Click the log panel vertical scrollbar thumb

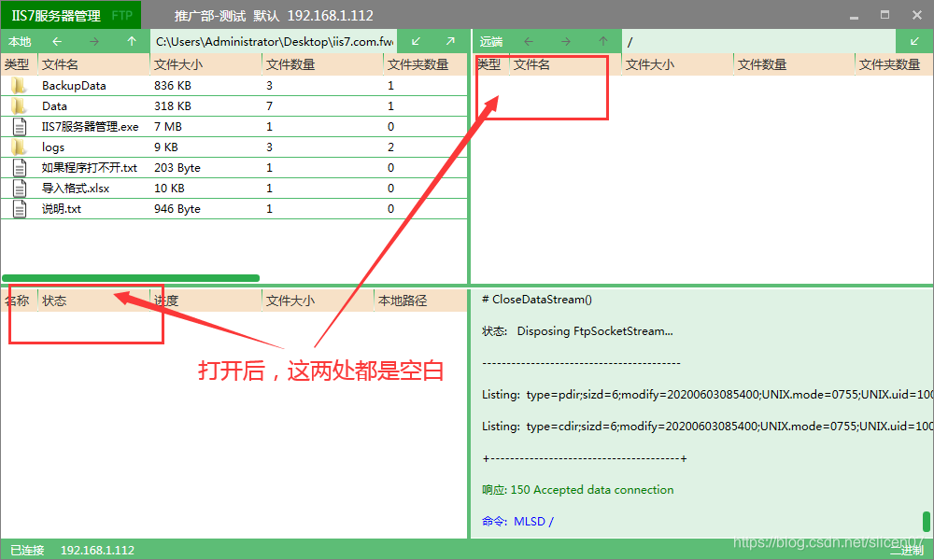[927, 522]
